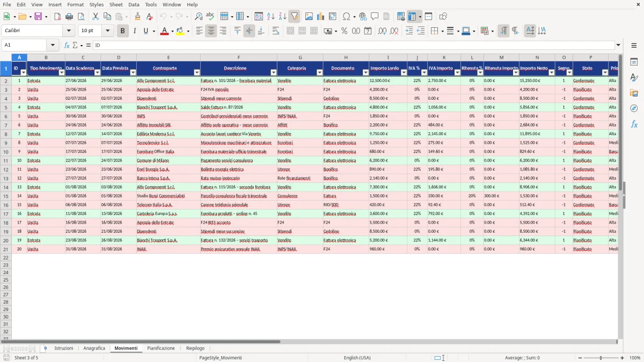Click the Copy icon
644x362 pixels.
(x=107, y=17)
